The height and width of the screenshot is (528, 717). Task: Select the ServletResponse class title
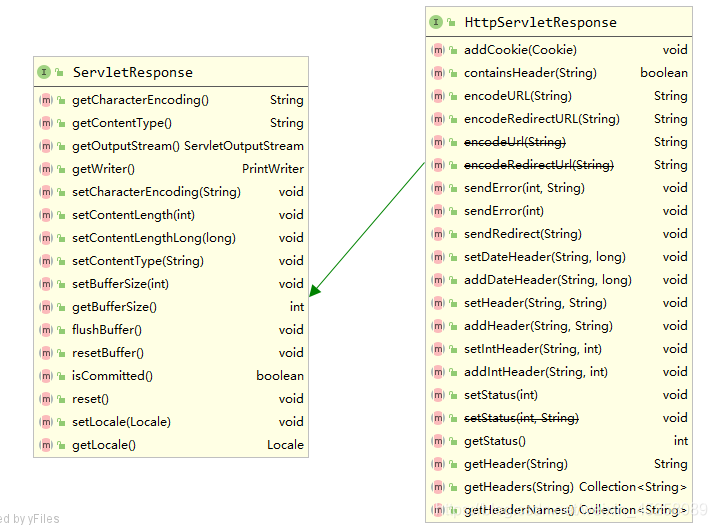(133, 72)
